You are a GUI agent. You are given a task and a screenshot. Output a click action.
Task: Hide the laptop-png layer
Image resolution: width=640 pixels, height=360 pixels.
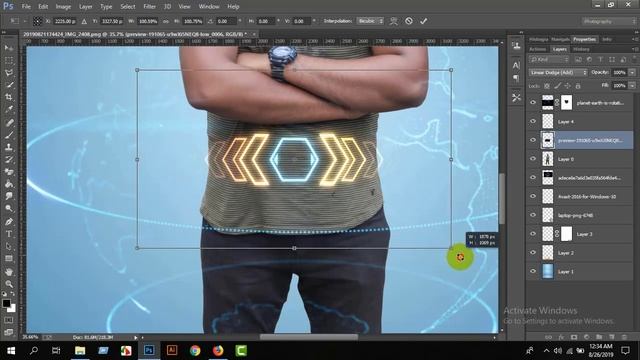point(533,215)
